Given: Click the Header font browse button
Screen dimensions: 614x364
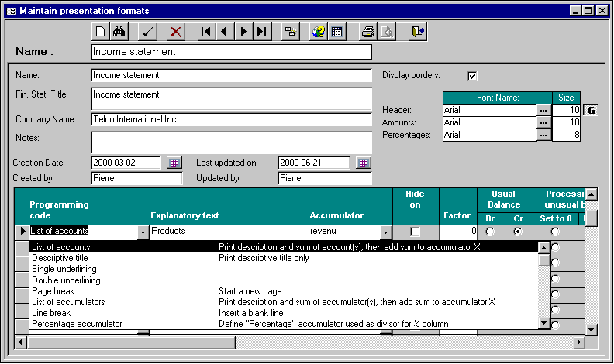Looking at the screenshot, I should point(544,110).
